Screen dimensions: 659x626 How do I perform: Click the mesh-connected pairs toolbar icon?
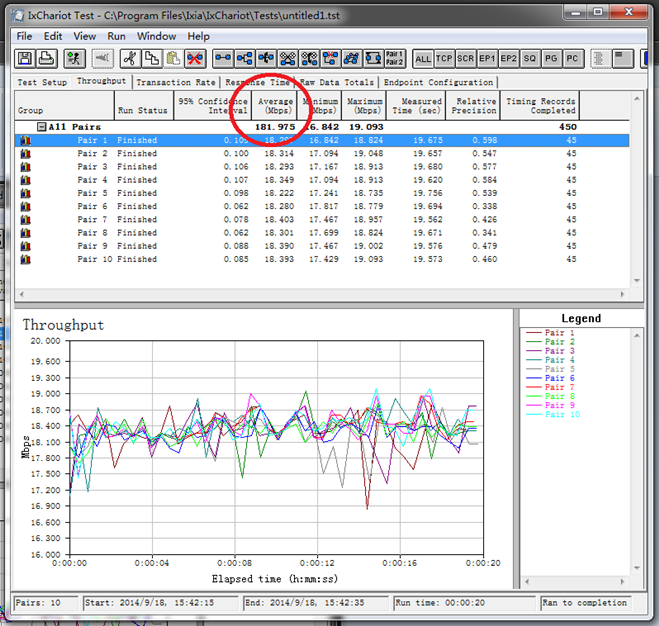(x=287, y=58)
